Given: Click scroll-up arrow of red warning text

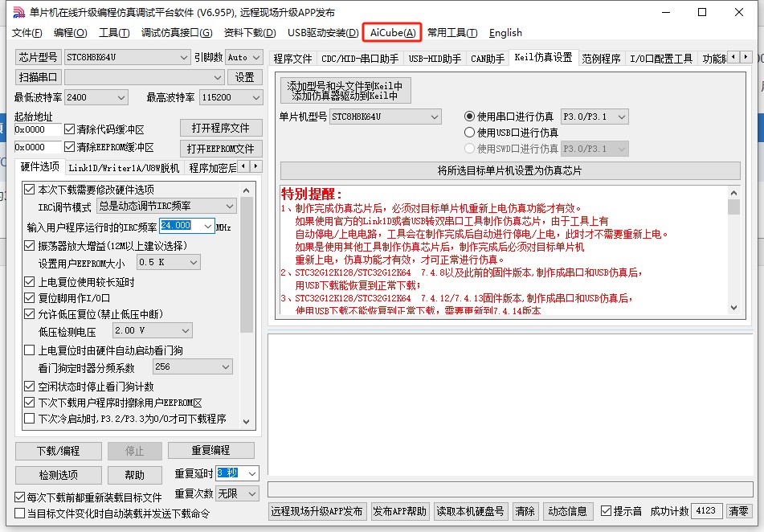Looking at the screenshot, I should (733, 192).
